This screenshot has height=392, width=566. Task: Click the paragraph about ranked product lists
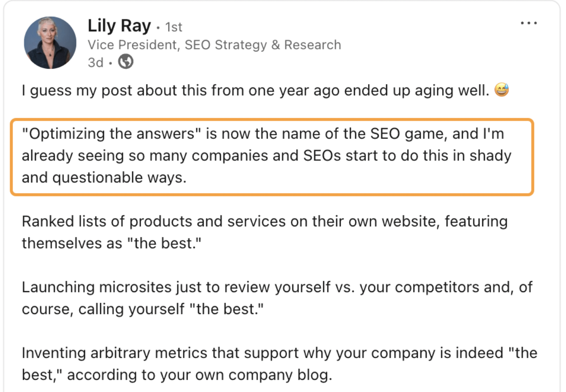(x=264, y=232)
